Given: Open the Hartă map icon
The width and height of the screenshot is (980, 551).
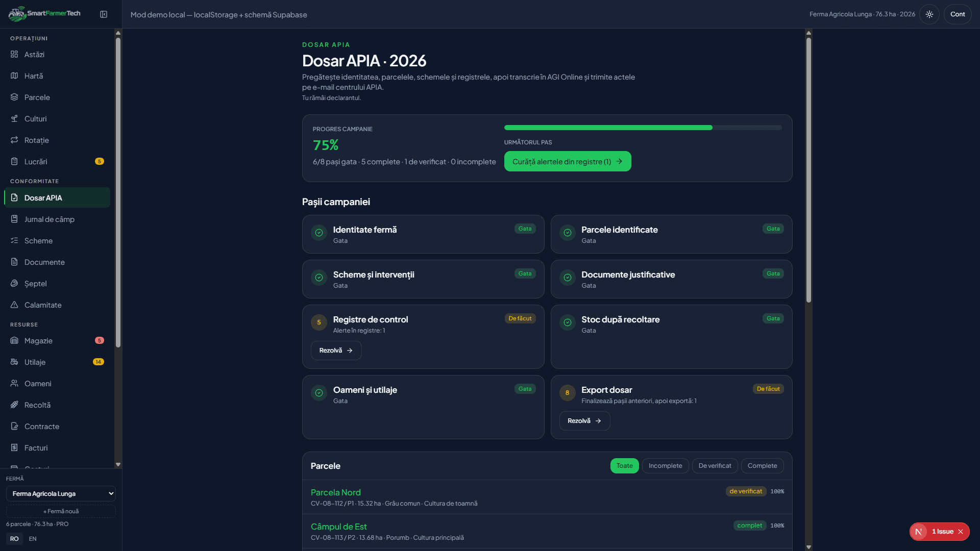Looking at the screenshot, I should (x=14, y=76).
